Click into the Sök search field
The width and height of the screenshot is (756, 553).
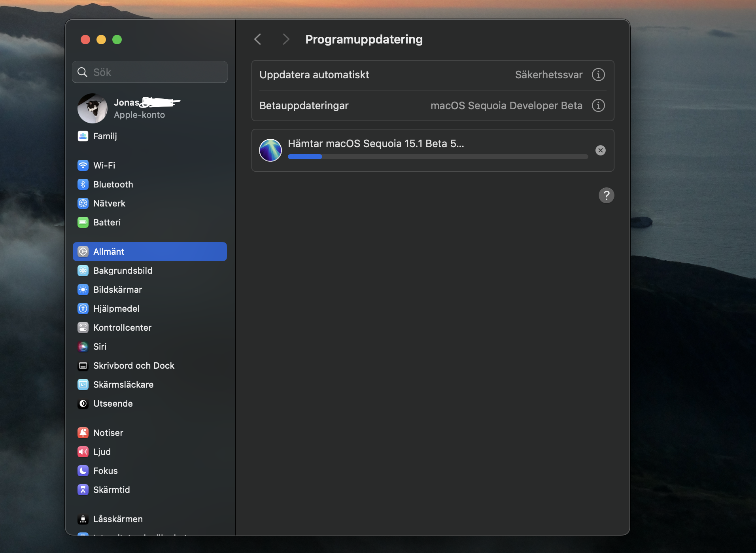point(150,72)
